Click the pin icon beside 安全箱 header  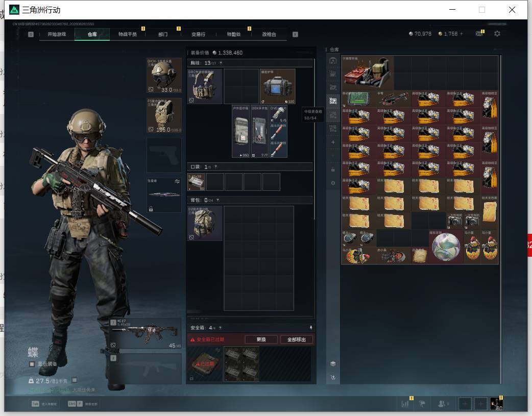(x=311, y=327)
